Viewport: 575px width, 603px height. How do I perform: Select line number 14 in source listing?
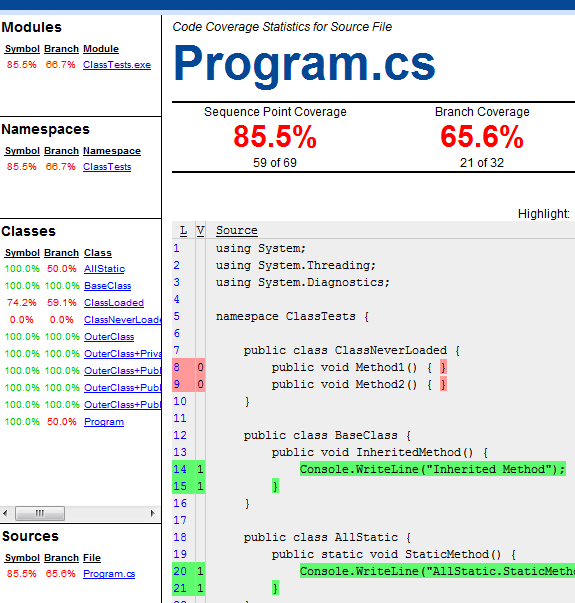pyautogui.click(x=180, y=469)
